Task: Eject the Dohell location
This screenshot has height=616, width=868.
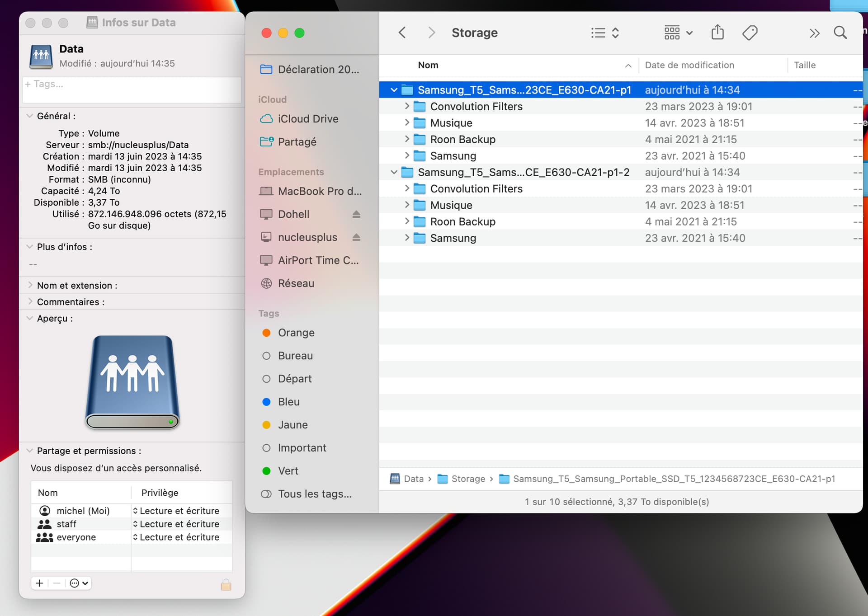Action: [x=356, y=214]
